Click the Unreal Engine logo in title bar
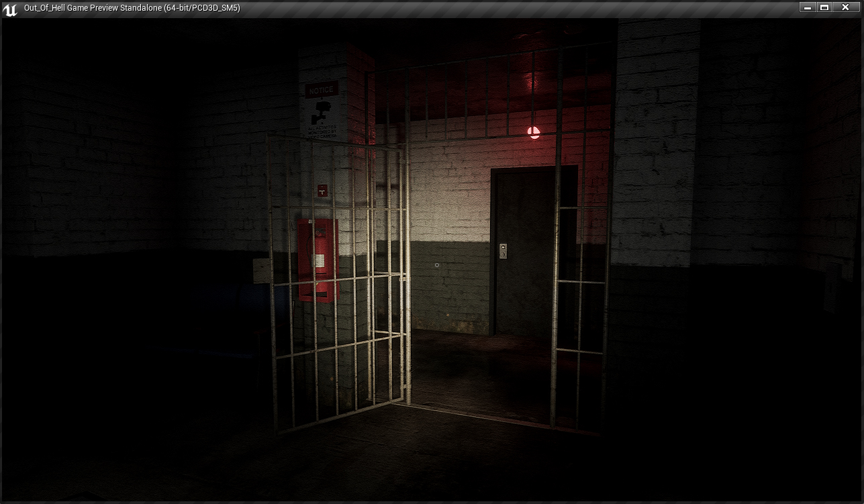The image size is (864, 504). point(10,9)
